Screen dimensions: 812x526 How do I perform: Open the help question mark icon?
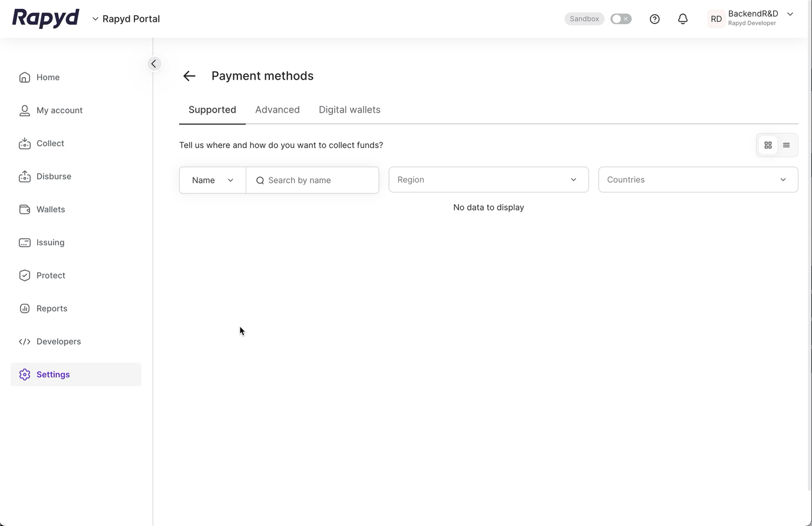click(x=654, y=18)
